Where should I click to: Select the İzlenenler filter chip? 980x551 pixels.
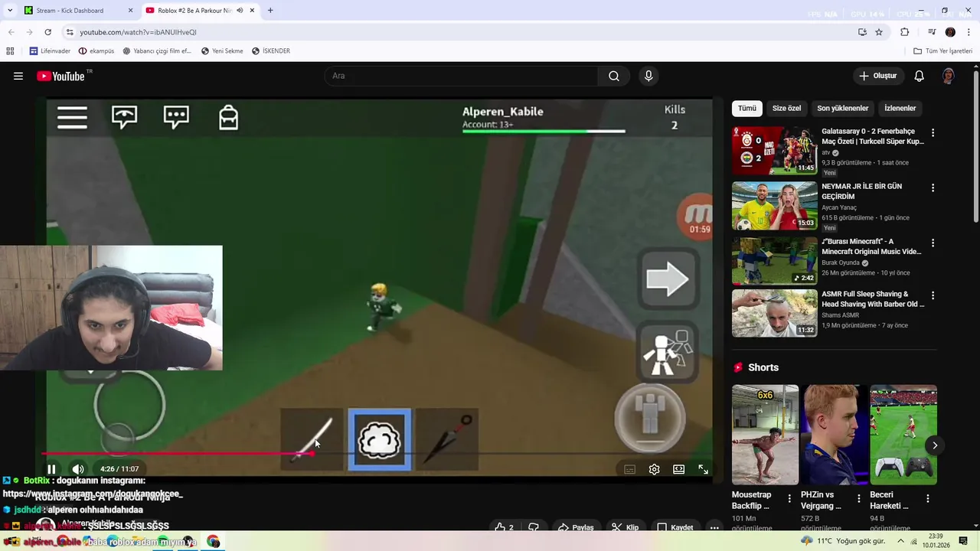coord(900,108)
